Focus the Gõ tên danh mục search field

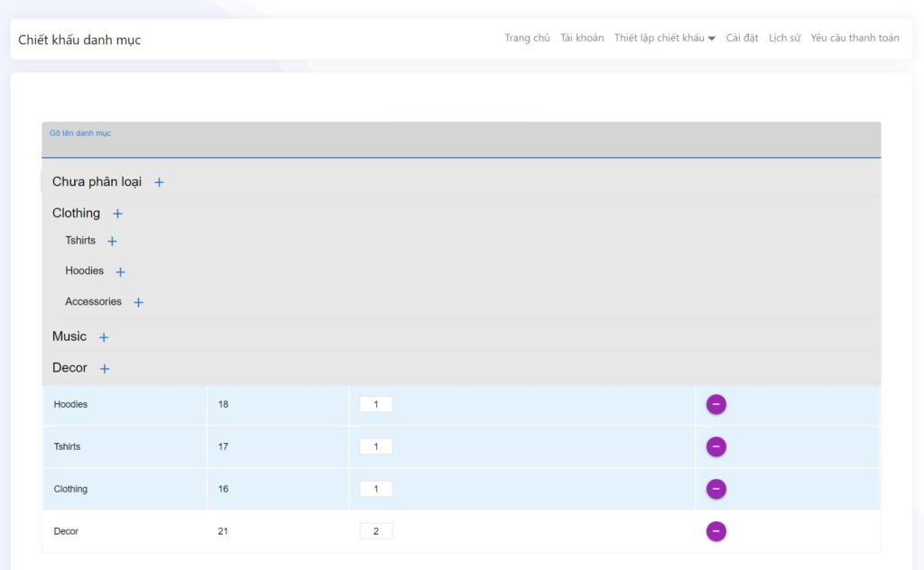click(460, 144)
